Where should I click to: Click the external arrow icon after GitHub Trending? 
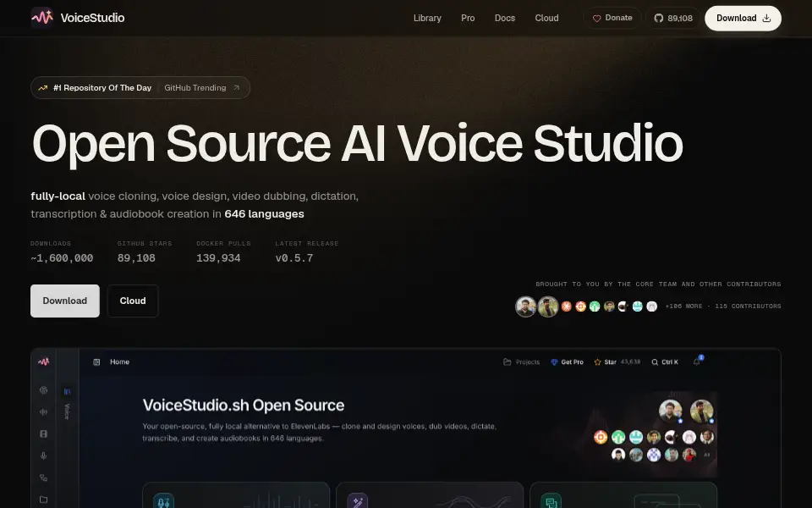point(237,87)
